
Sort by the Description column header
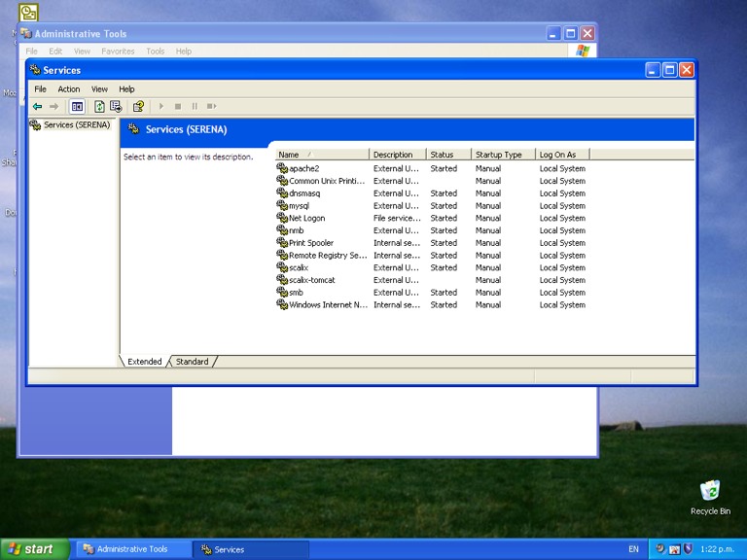coord(397,155)
